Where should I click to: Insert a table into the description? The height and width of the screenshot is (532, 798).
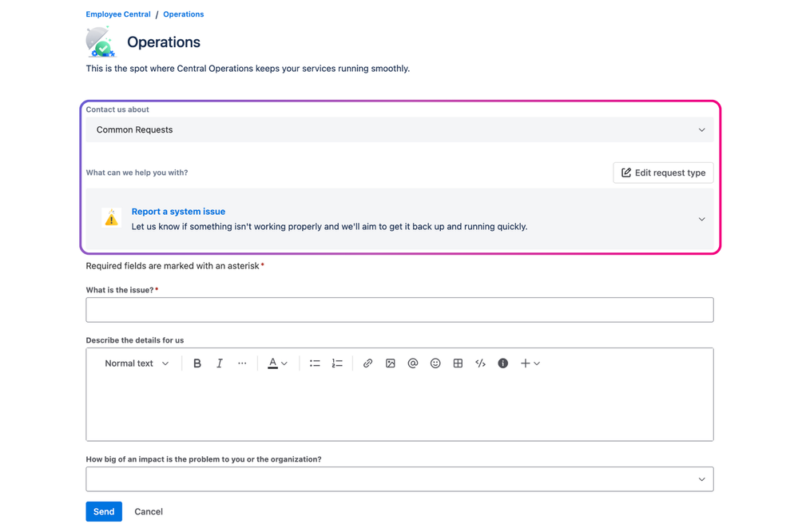click(x=457, y=363)
